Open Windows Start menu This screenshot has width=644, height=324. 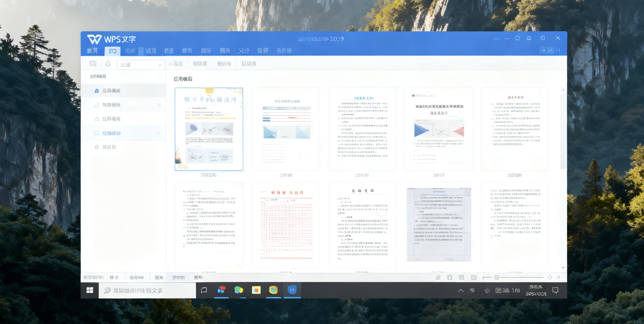[x=90, y=290]
